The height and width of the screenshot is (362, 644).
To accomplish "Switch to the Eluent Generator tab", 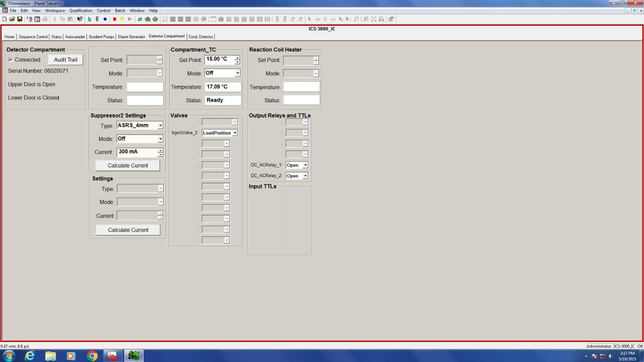I will tap(131, 37).
